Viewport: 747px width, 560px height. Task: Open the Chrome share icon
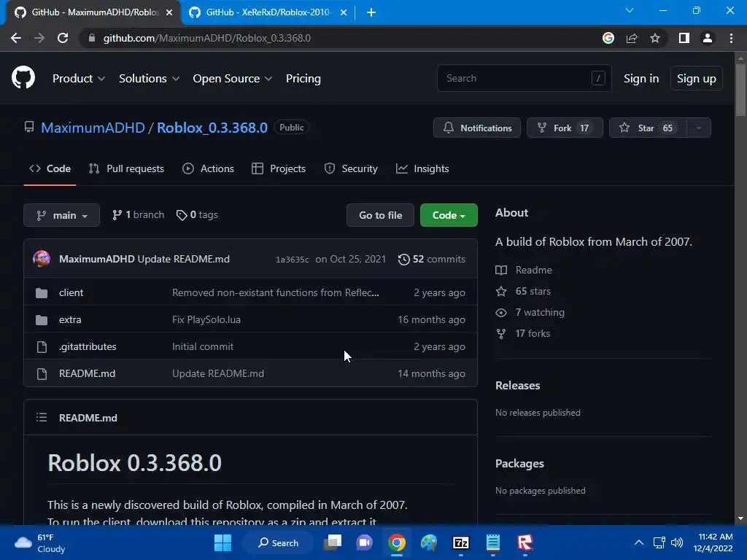(632, 38)
